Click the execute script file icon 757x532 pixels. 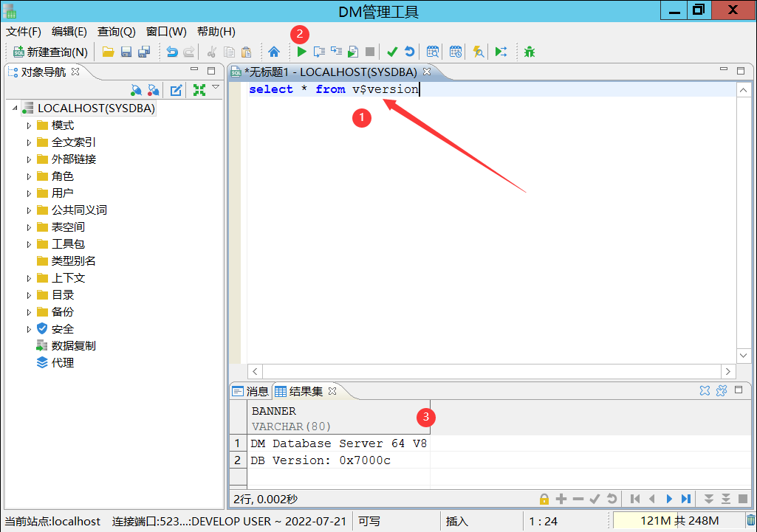click(353, 52)
